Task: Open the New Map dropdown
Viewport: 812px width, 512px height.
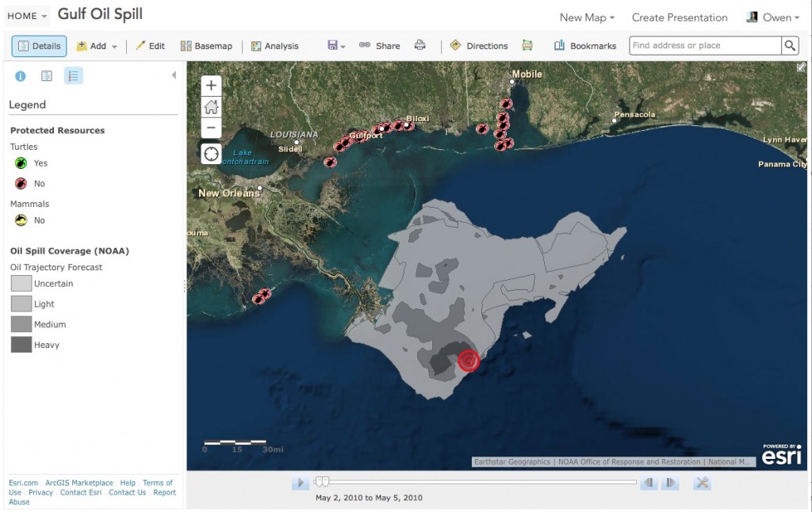Action: [587, 17]
